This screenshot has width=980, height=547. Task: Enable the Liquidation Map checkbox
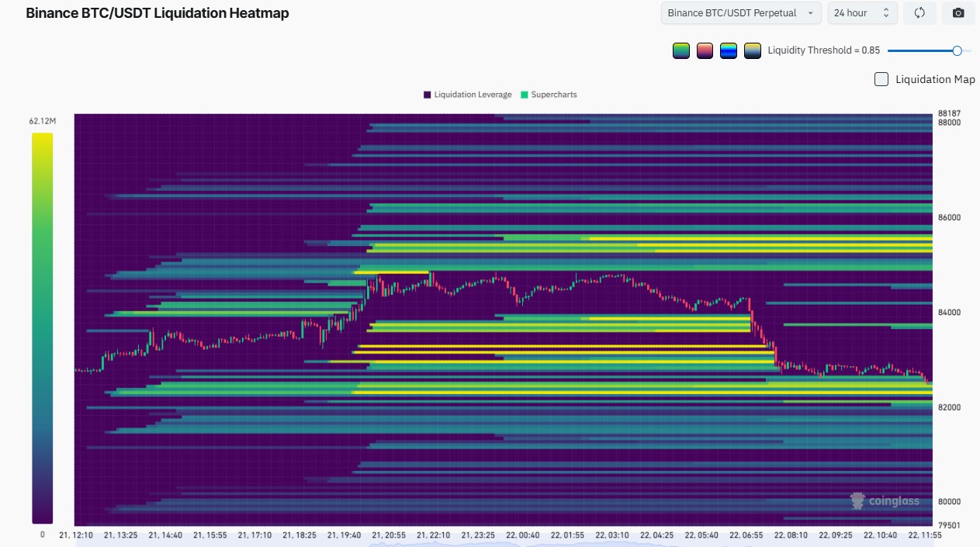[881, 79]
